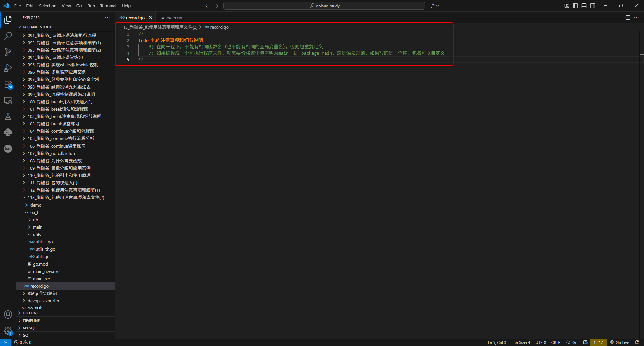Viewport: 644px width, 346px height.
Task: Open the Terminal menu
Action: click(108, 6)
